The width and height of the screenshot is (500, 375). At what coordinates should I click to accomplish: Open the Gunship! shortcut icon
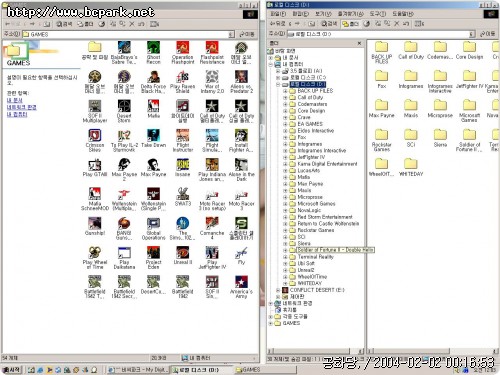tap(95, 226)
